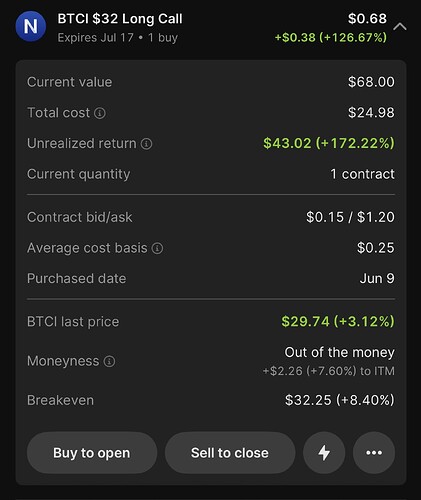Viewport: 421px width, 500px height.
Task: Click the Expires Jul 17 subtitle text
Action: pyautogui.click(x=96, y=38)
